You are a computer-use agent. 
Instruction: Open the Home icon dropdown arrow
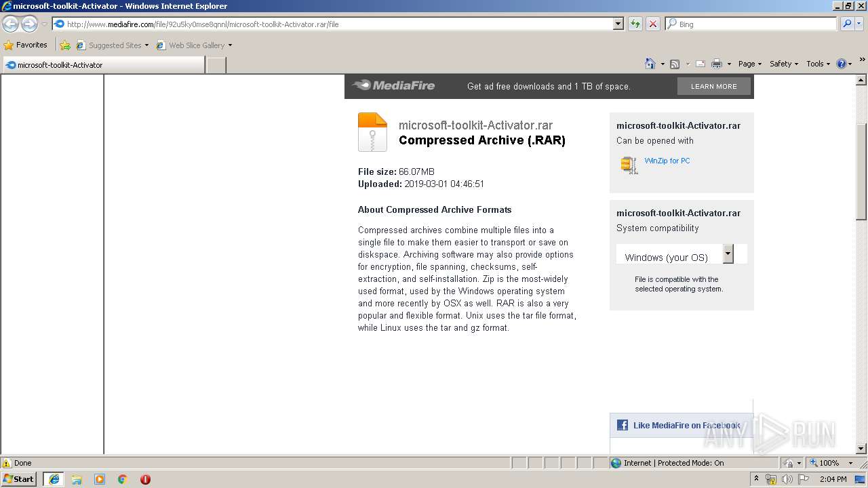point(663,64)
